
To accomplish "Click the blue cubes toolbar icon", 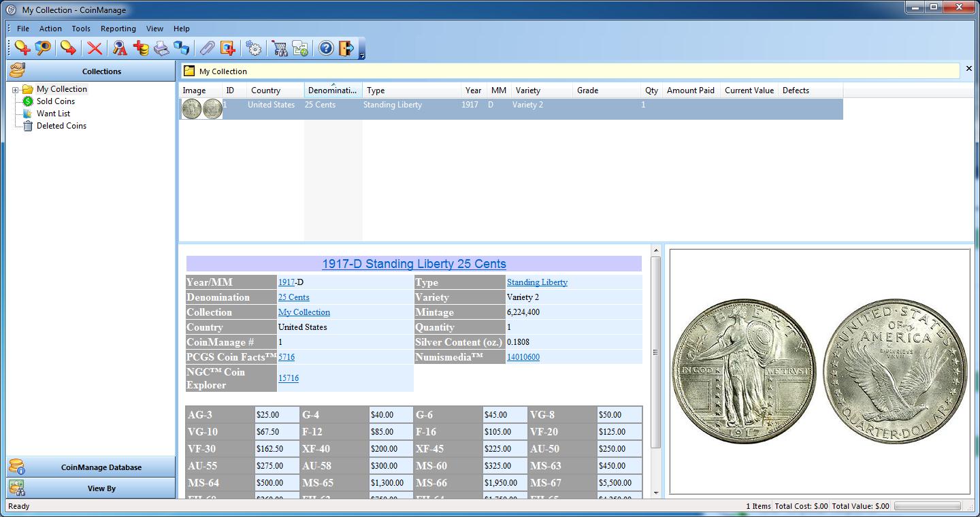I will coord(181,48).
